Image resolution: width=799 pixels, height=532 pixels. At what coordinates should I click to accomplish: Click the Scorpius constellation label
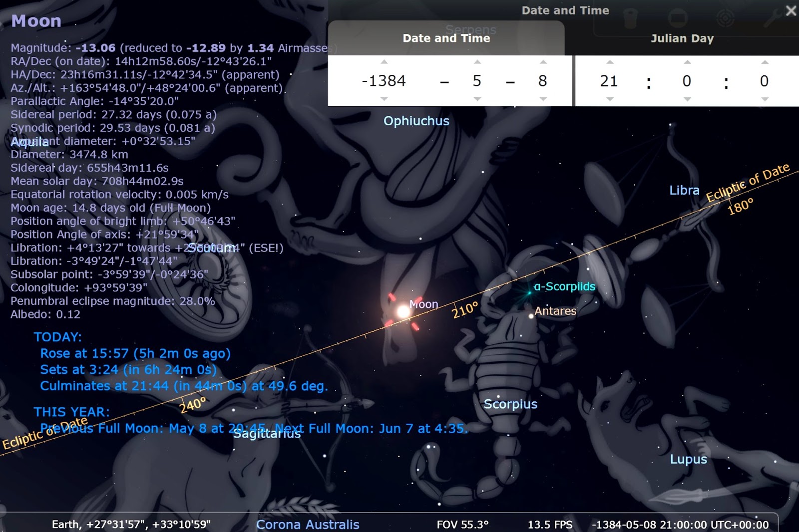510,404
